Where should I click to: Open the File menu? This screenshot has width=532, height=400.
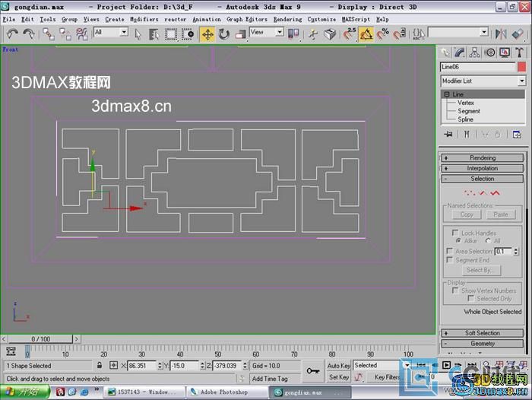[9, 19]
